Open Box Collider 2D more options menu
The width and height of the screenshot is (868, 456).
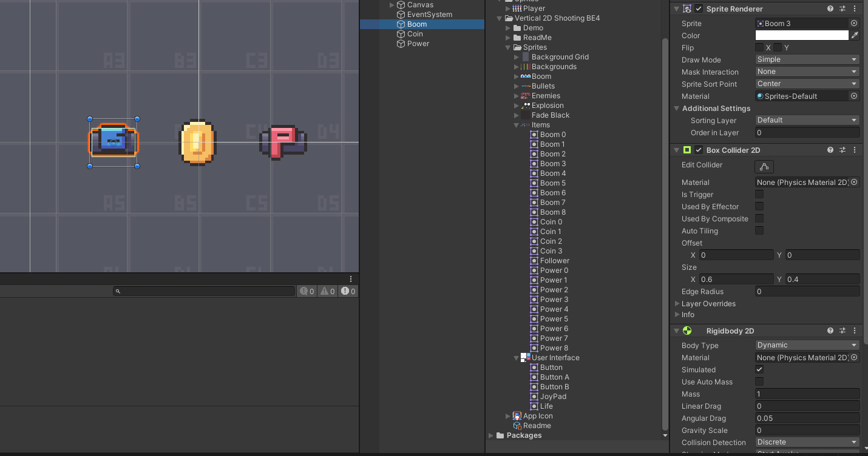[854, 150]
